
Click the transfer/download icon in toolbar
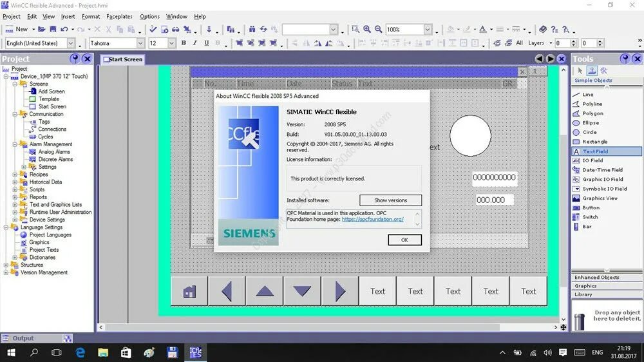(209, 29)
